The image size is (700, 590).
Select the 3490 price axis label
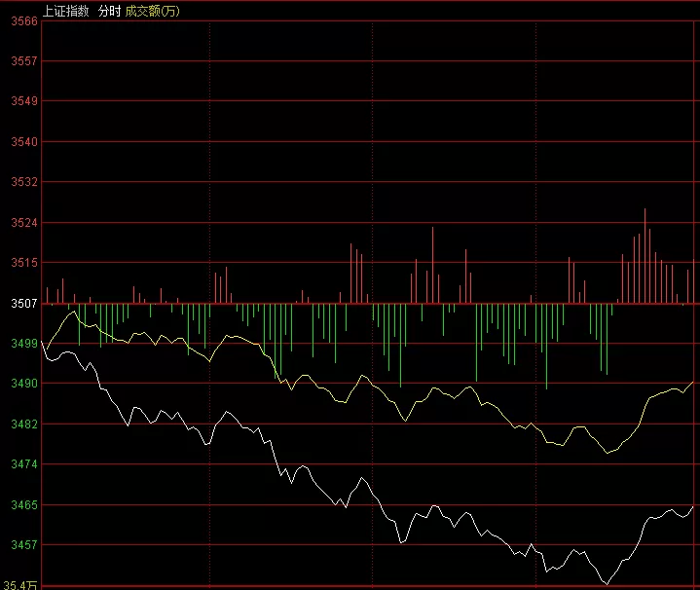coord(24,384)
